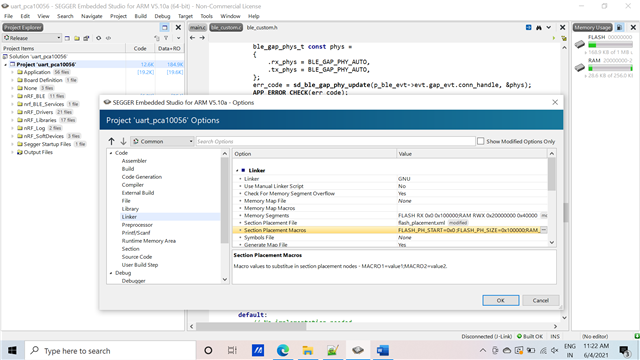Viewport: 640px width, 360px height.
Task: Select Preprocessor in the options tree
Action: pyautogui.click(x=137, y=225)
